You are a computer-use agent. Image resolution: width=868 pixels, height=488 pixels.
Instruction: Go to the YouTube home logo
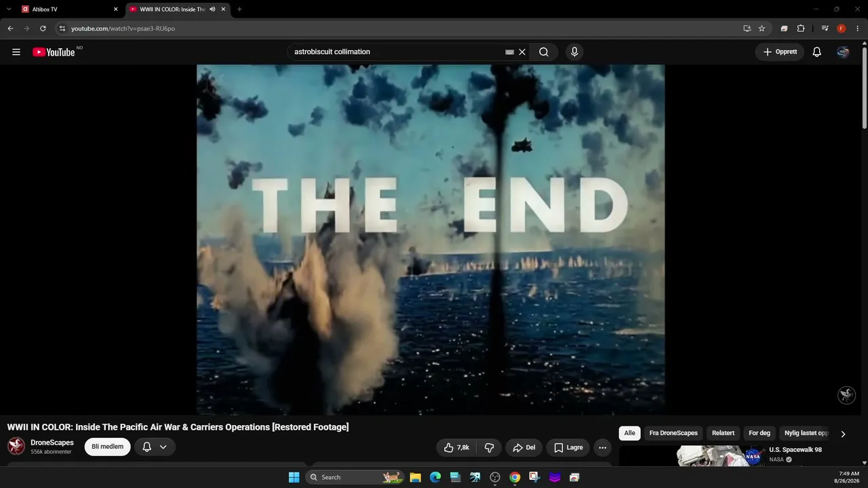pyautogui.click(x=54, y=52)
